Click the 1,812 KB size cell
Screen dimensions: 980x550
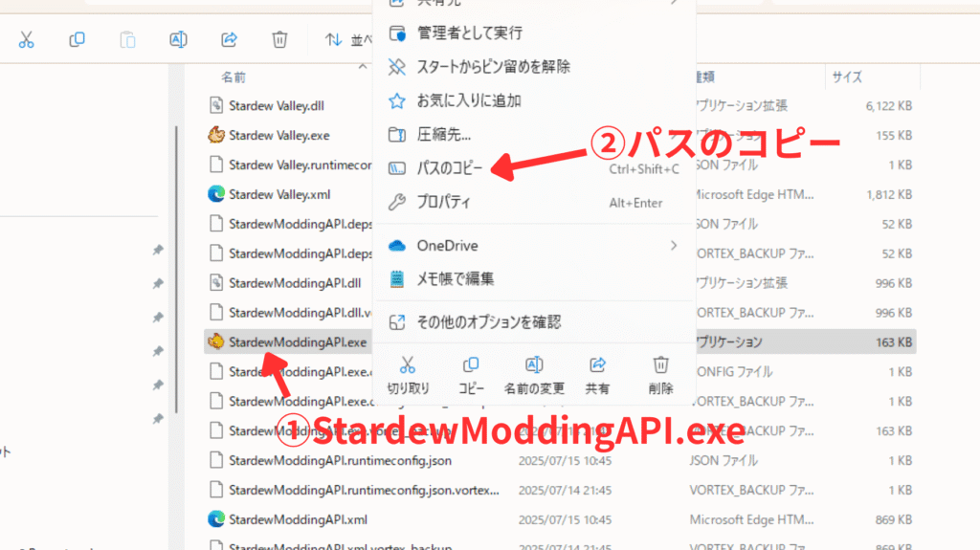(x=889, y=195)
